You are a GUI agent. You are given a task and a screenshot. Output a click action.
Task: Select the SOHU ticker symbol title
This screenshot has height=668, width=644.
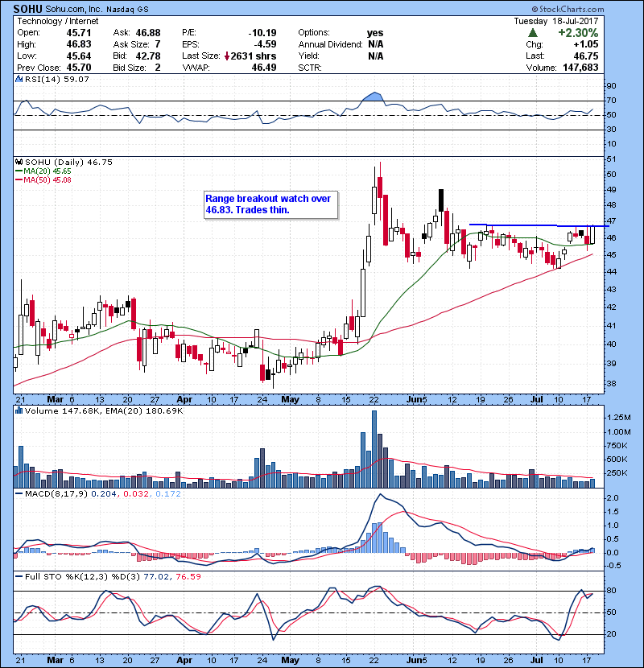pos(27,9)
